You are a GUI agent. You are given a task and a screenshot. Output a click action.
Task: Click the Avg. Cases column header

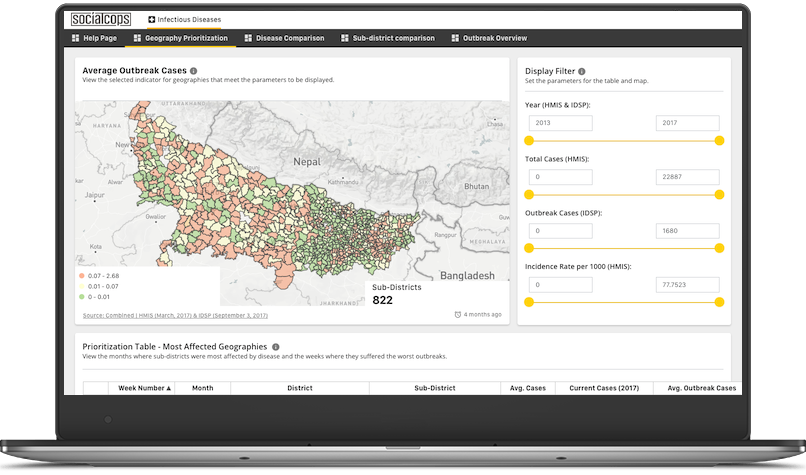click(x=528, y=388)
